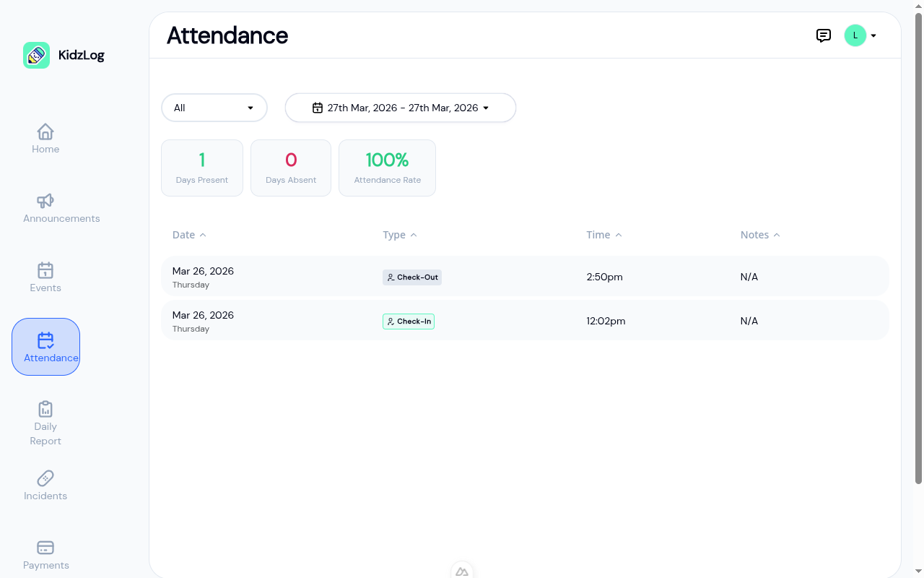The height and width of the screenshot is (578, 924).
Task: Open user account menu caret
Action: 873,35
